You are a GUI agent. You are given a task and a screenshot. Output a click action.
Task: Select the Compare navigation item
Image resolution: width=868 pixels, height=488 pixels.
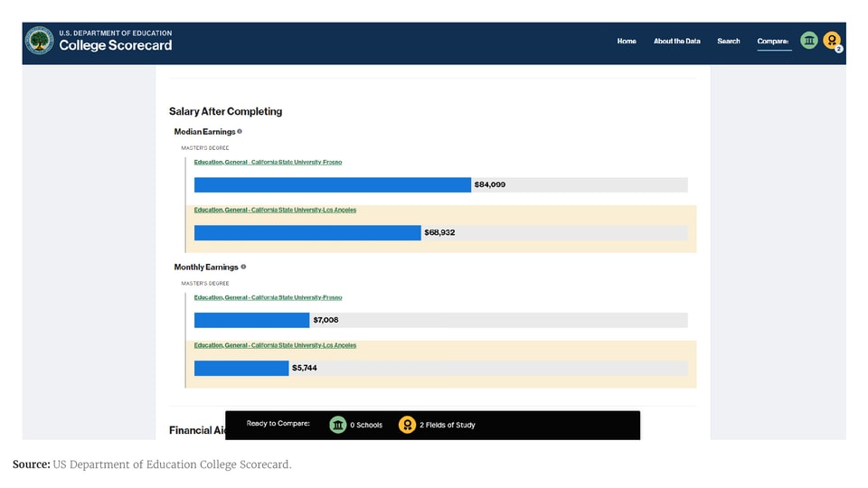pyautogui.click(x=773, y=41)
